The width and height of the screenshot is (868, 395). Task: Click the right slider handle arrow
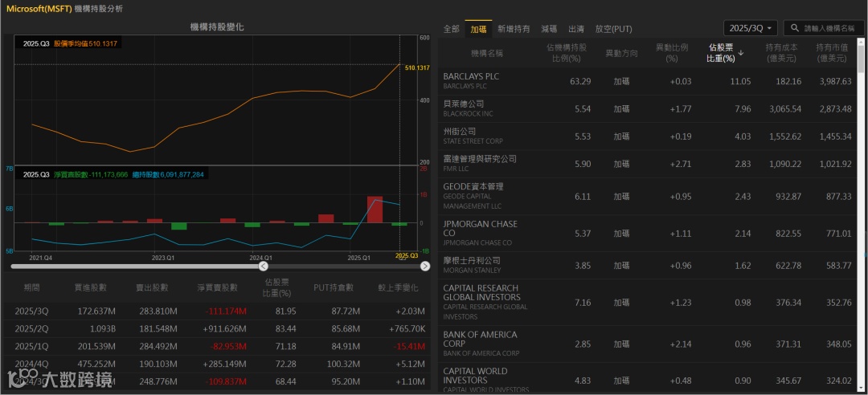coord(424,267)
